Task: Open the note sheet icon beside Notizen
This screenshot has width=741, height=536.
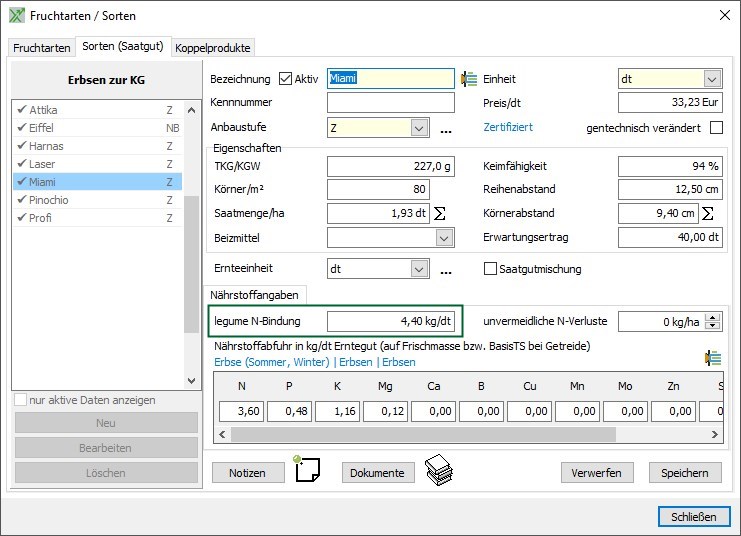Action: [306, 470]
